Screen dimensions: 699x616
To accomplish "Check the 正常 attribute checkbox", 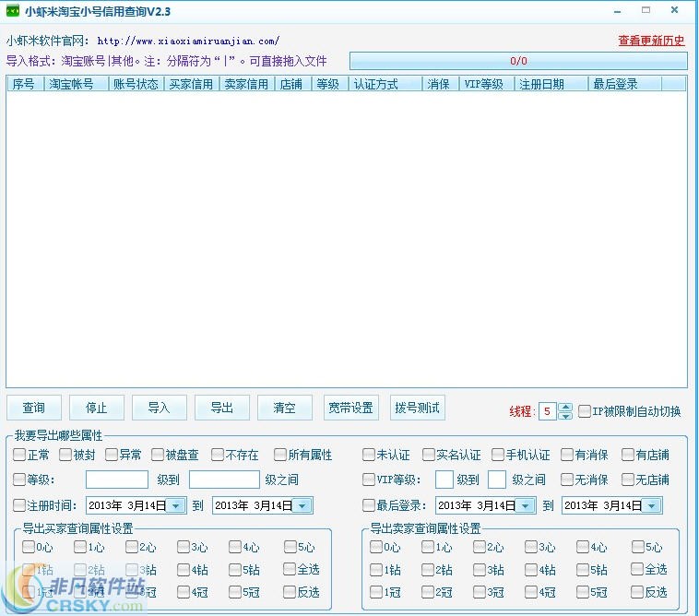I will [19, 455].
